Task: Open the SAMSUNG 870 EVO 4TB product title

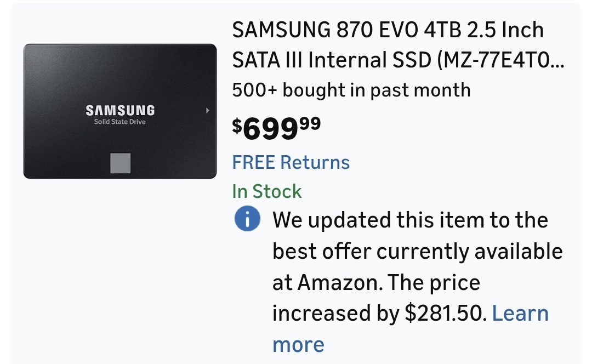Action: (x=388, y=30)
